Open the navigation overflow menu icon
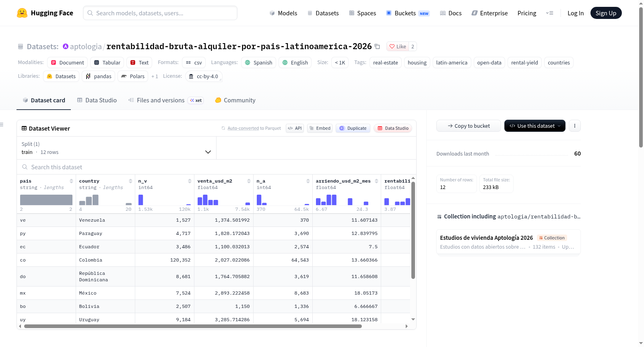Viewport: 644px width, 347px height. click(549, 13)
